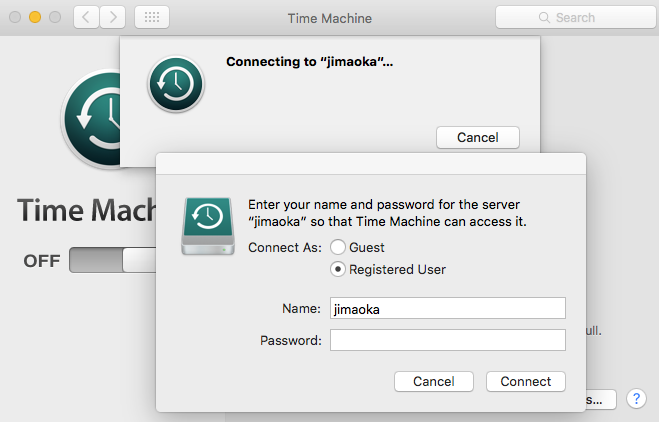Viewport: 659px width, 422px height.
Task: Click the Connect button
Action: point(526,381)
